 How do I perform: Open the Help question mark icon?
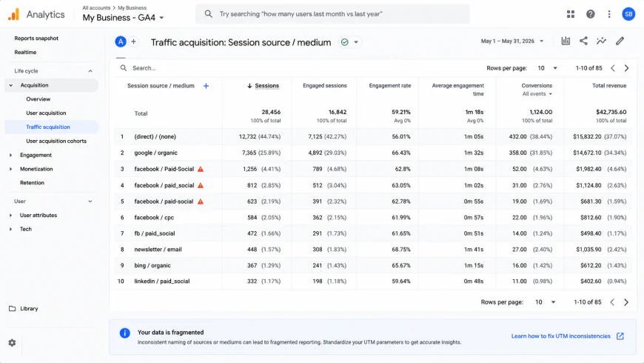[x=590, y=14]
